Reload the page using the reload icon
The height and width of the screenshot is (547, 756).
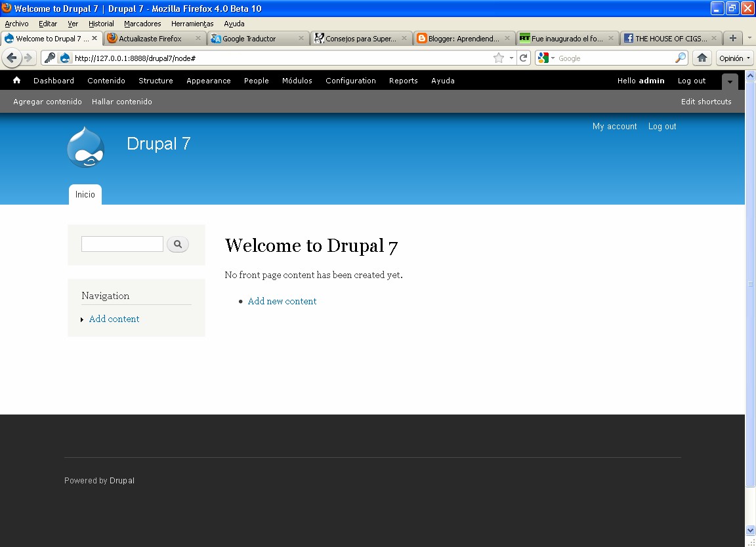coord(524,58)
